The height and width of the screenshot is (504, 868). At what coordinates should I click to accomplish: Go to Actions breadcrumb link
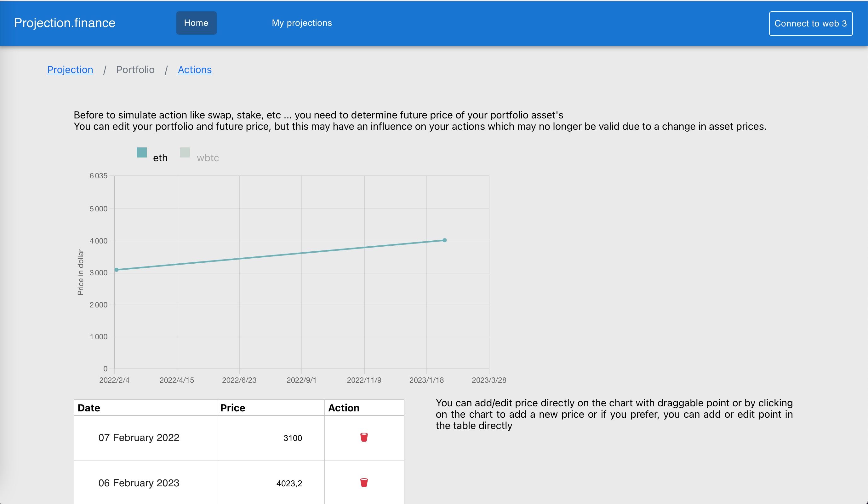point(195,70)
